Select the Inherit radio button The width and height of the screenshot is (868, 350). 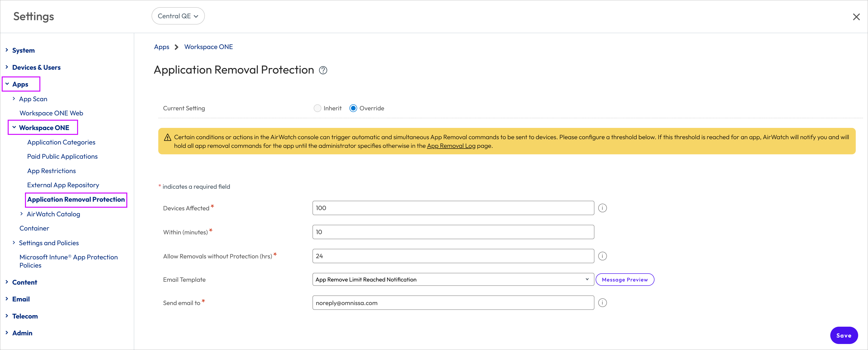pos(317,108)
